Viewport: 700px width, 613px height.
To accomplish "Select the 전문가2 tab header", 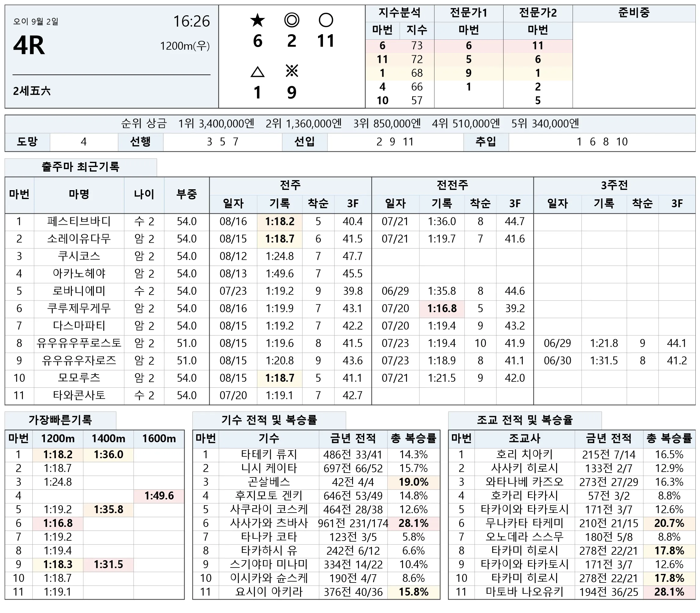I will pyautogui.click(x=538, y=13).
